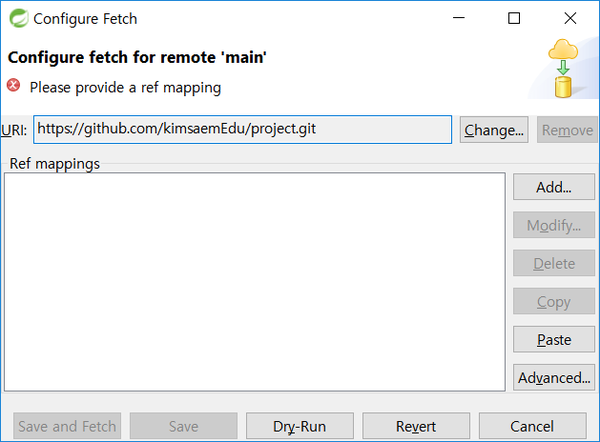
Task: Click the Save and Fetch button
Action: 67,426
